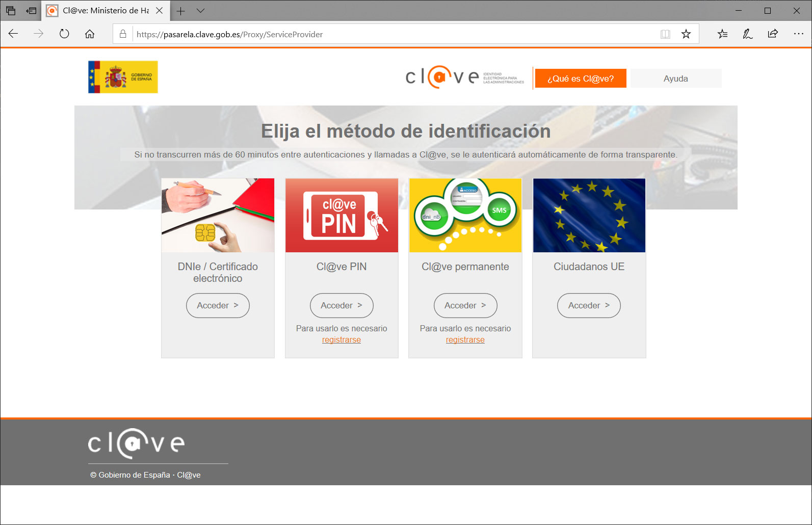Open the browser home page
Screen dimensions: 812x525
(90, 34)
